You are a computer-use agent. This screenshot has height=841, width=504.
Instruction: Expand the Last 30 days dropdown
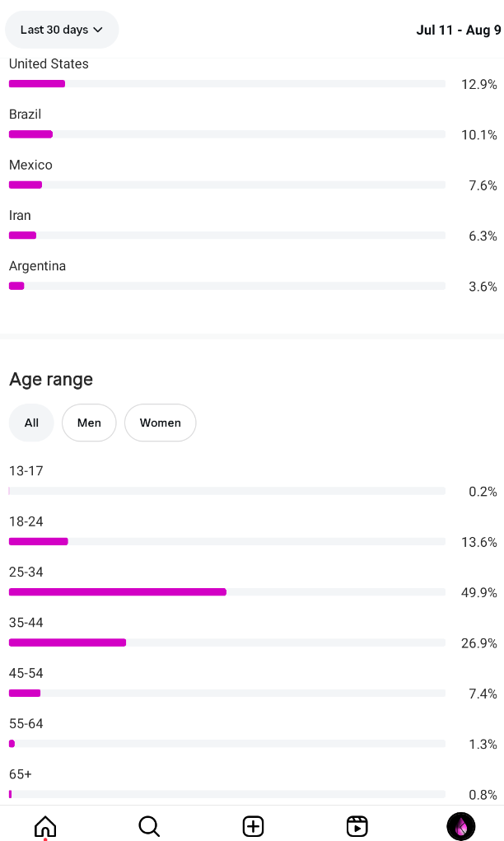pos(62,30)
